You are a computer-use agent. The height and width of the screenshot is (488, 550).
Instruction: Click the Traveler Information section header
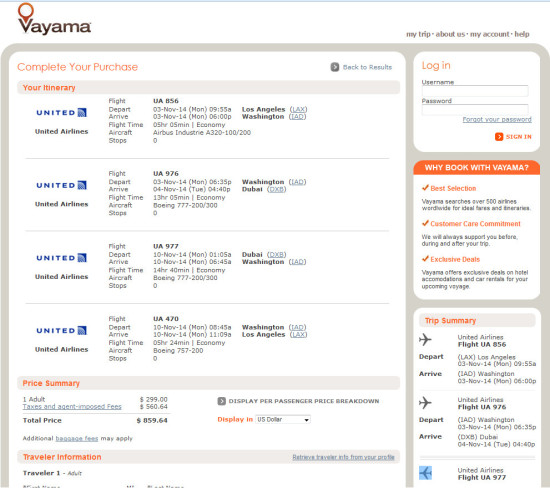(x=208, y=457)
